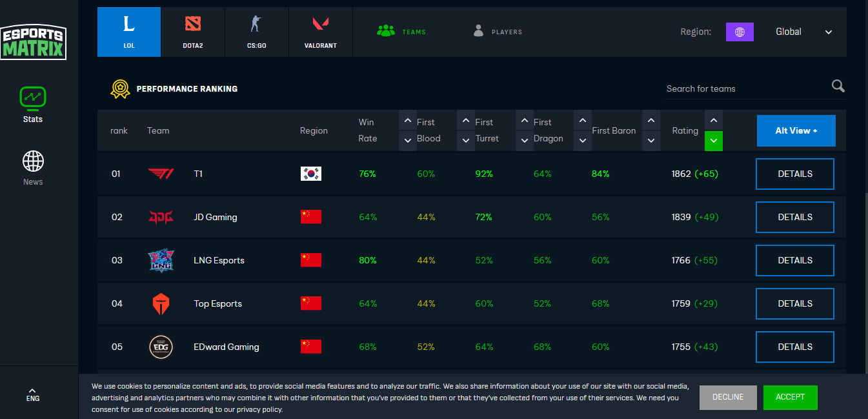Screen dimensions: 868x419
Task: Click Top Esports' 68% First Baron value
Action: point(601,303)
